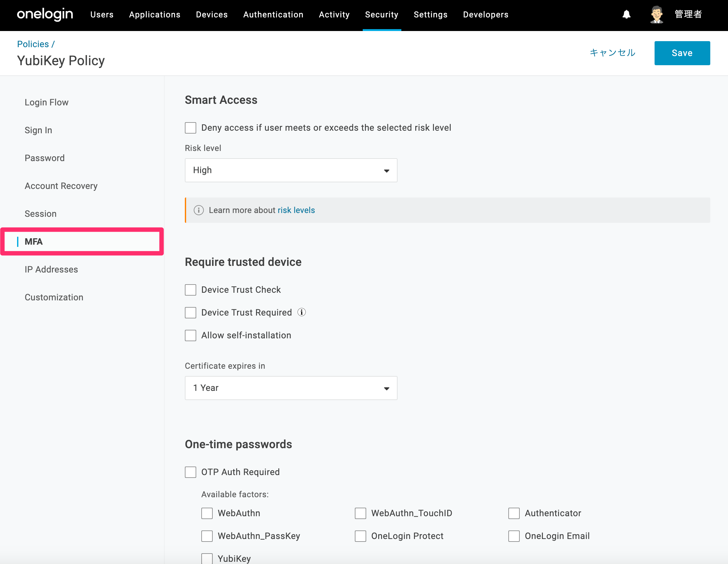Open the Users menu
This screenshot has width=728, height=564.
coord(102,15)
